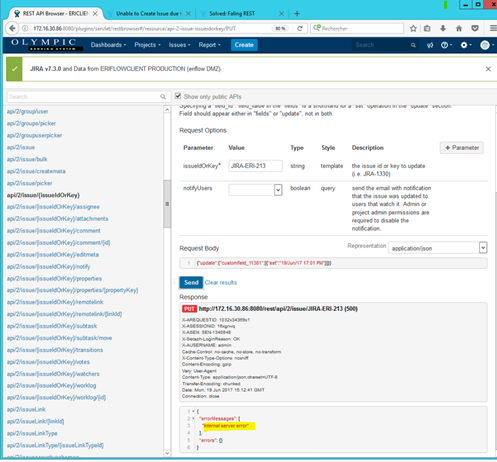Click the API list vertical scrollbar thumb
This screenshot has width=497, height=462.
(x=167, y=204)
